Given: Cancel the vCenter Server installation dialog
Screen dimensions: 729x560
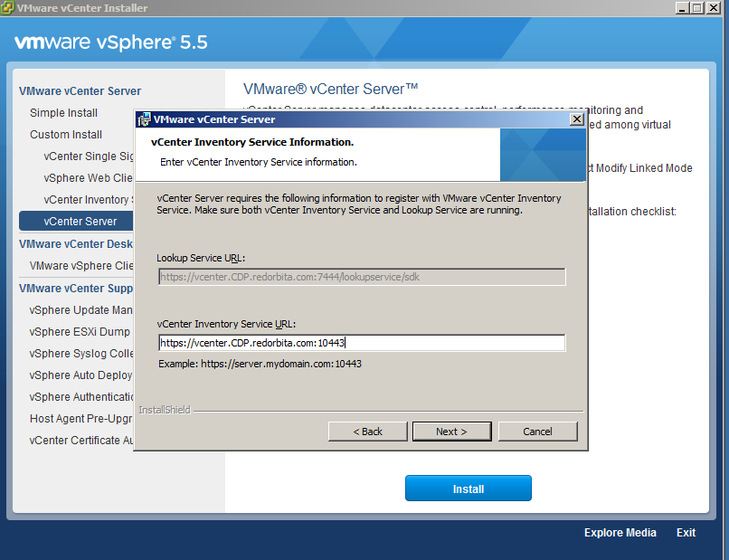Looking at the screenshot, I should click(x=537, y=432).
